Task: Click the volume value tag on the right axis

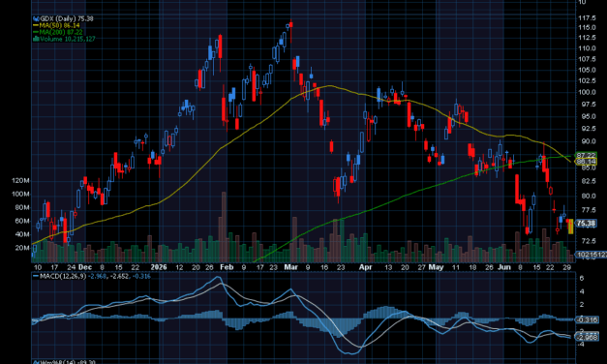Action: click(592, 255)
